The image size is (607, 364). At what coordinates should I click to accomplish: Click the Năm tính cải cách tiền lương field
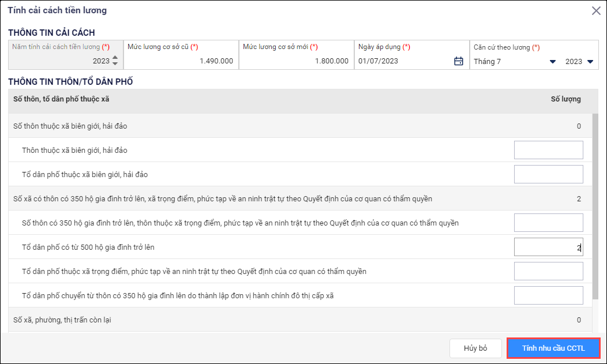click(x=66, y=55)
